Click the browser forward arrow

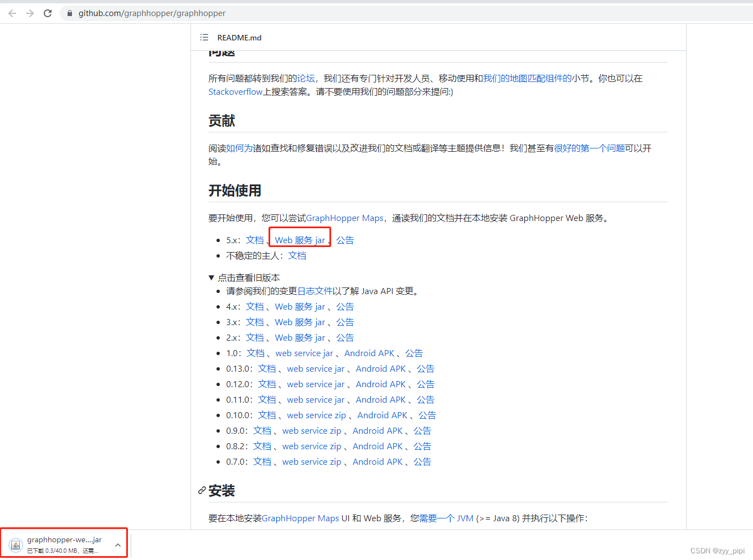29,13
